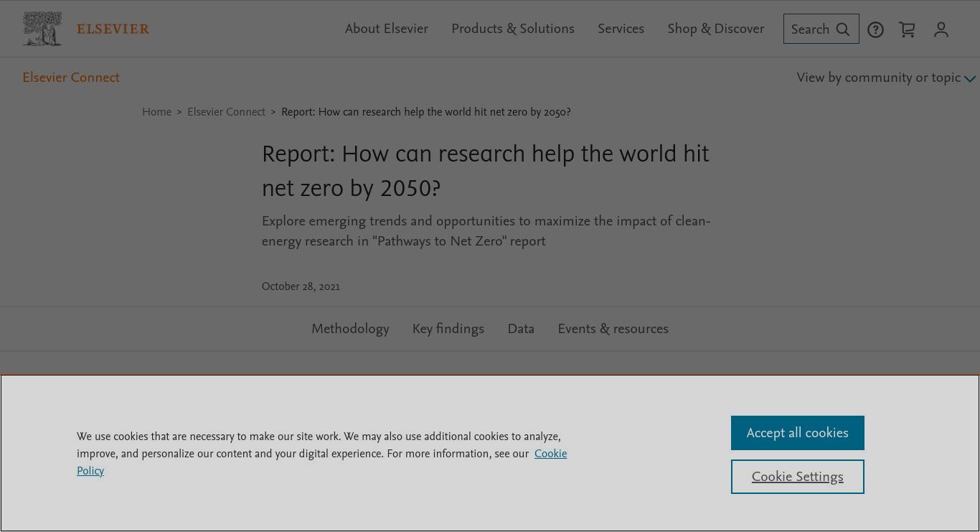Click the View by community or topic label
This screenshot has width=980, height=532.
pyautogui.click(x=878, y=78)
